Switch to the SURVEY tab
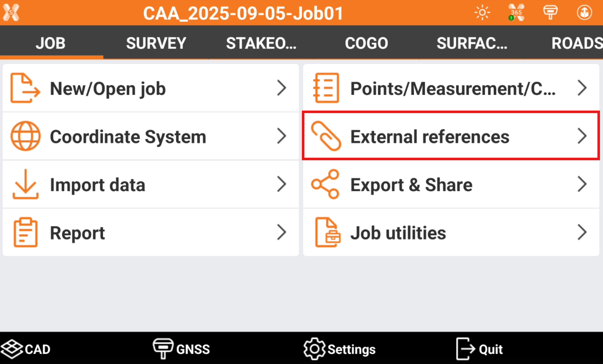This screenshot has width=603, height=364. [156, 43]
